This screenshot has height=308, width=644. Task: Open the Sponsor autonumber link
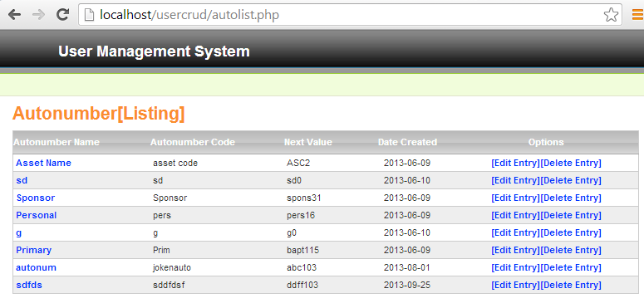point(36,198)
